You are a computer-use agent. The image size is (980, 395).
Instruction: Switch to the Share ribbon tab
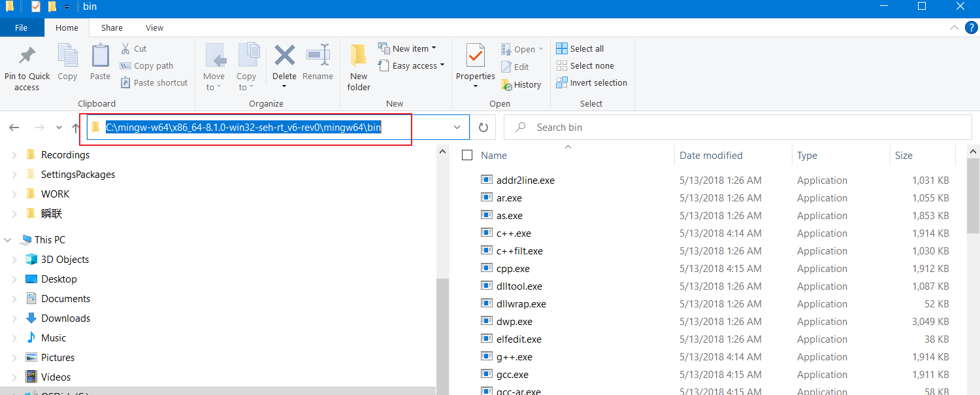pyautogui.click(x=112, y=27)
